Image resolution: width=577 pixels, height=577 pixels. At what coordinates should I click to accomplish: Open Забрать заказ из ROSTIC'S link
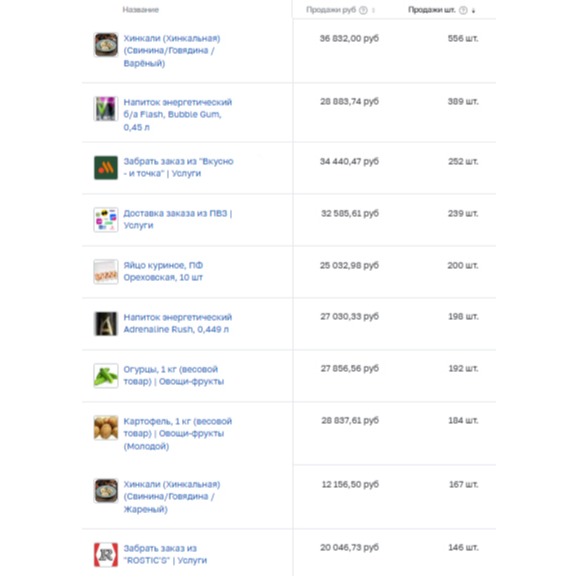point(165,554)
